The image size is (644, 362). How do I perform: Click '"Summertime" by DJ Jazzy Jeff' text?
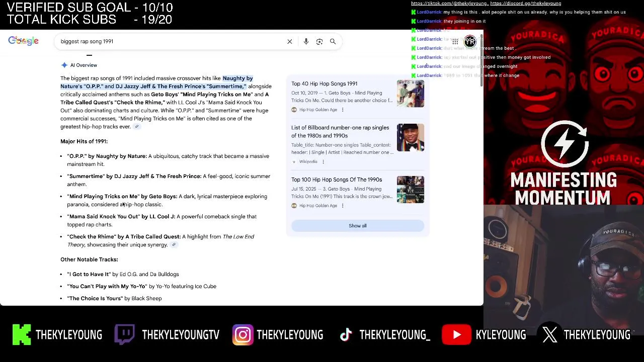click(134, 176)
